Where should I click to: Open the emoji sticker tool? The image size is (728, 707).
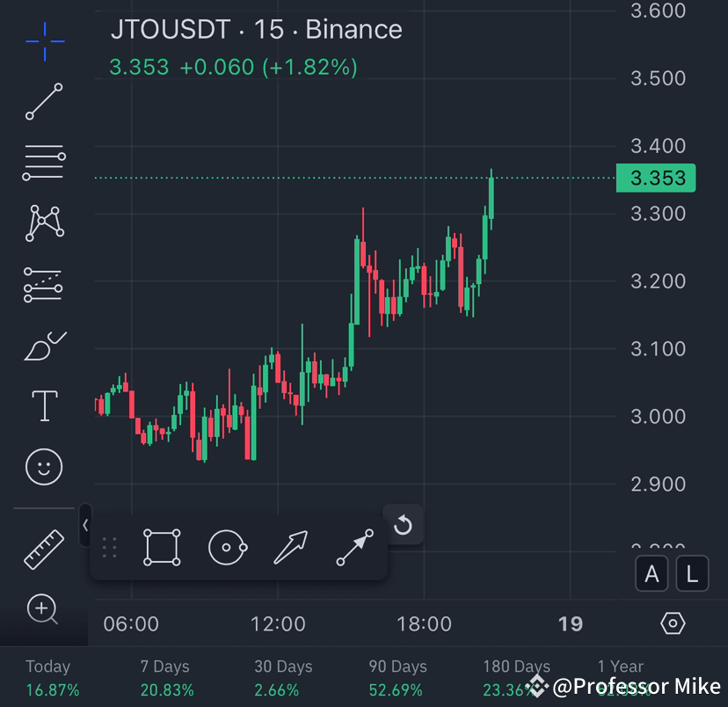click(43, 467)
